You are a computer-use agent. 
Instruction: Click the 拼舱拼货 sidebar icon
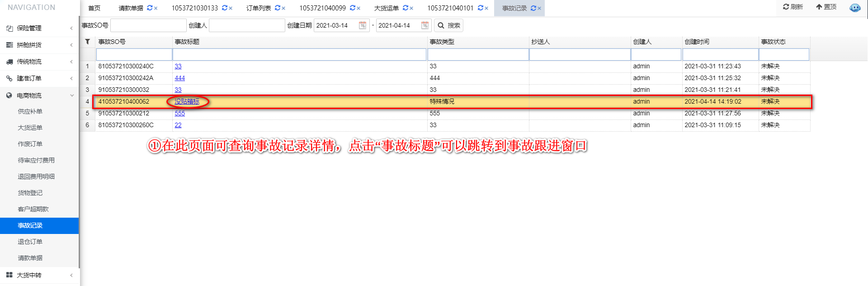pyautogui.click(x=9, y=45)
